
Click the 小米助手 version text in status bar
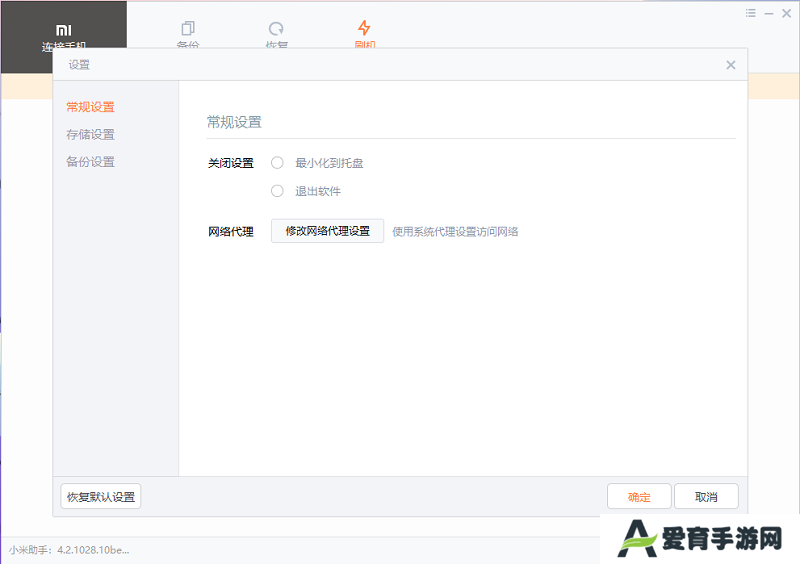tap(69, 550)
